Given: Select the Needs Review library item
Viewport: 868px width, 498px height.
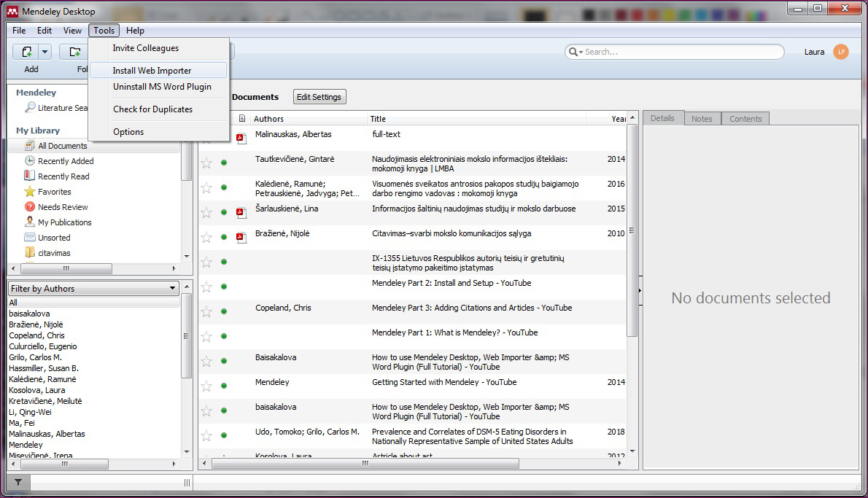Looking at the screenshot, I should (x=63, y=207).
